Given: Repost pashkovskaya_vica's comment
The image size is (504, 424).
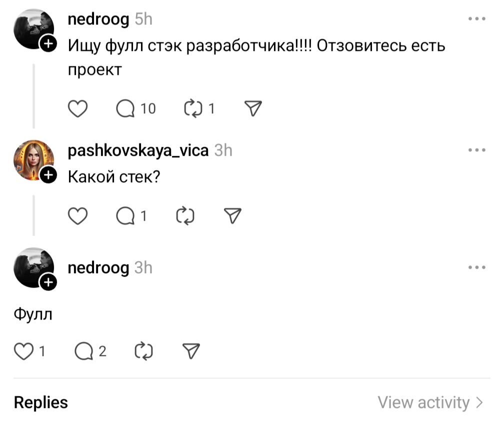Looking at the screenshot, I should (x=185, y=216).
